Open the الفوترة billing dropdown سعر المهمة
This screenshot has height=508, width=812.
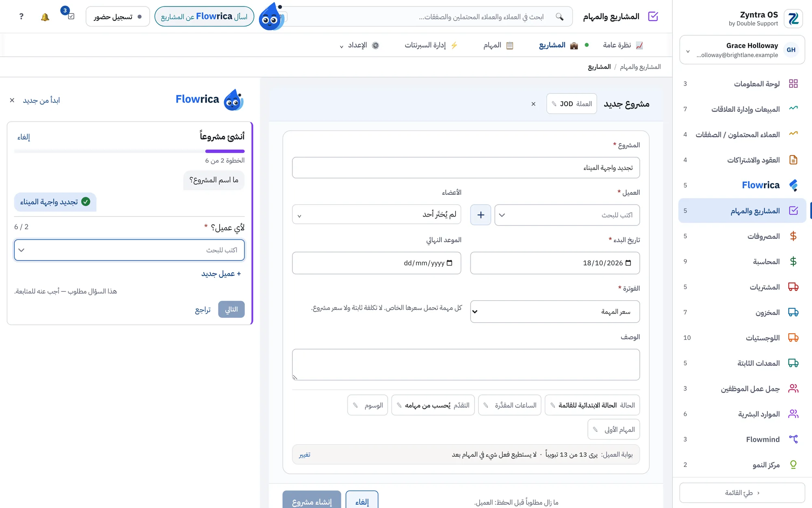(x=555, y=312)
